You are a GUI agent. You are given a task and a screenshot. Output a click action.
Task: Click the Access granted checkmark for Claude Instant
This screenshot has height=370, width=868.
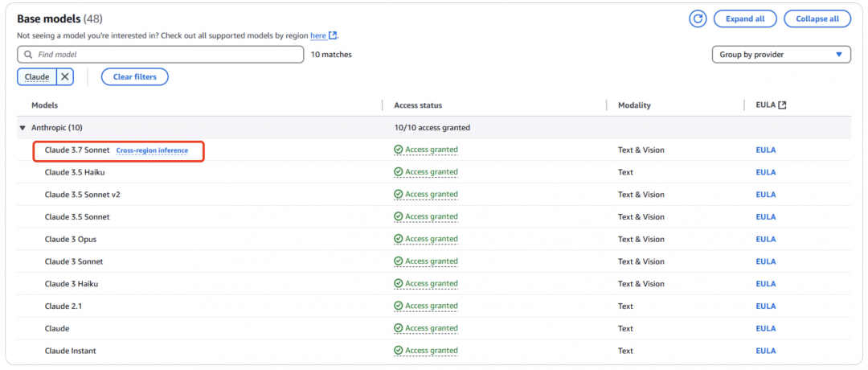click(x=399, y=351)
